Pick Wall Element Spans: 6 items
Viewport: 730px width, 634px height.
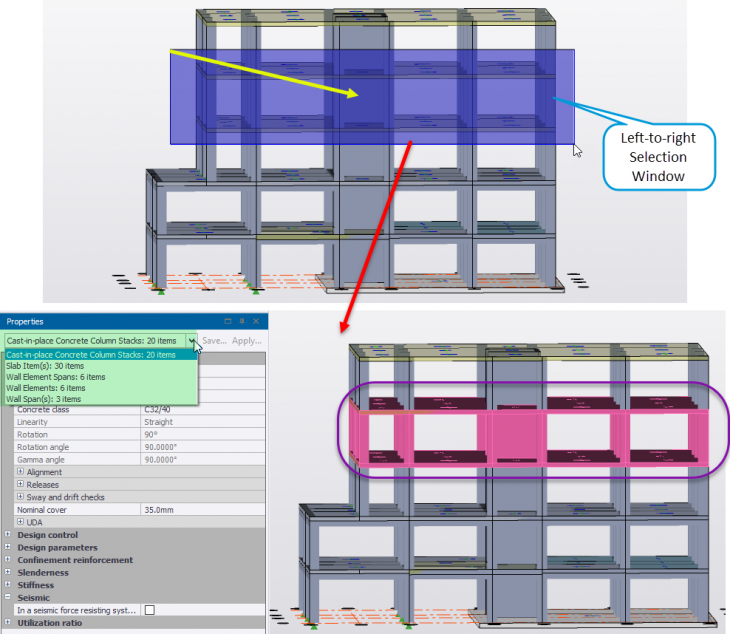56,377
